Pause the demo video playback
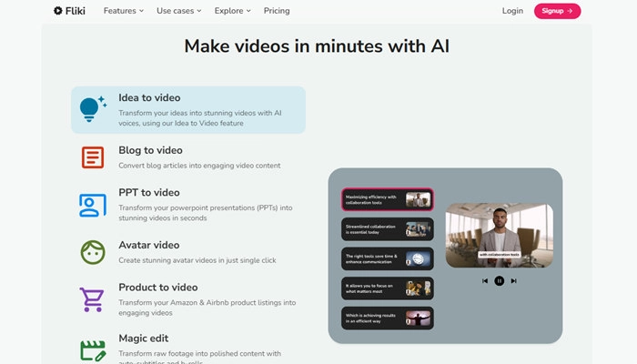Viewport: 637px width, 364px height. pos(500,280)
